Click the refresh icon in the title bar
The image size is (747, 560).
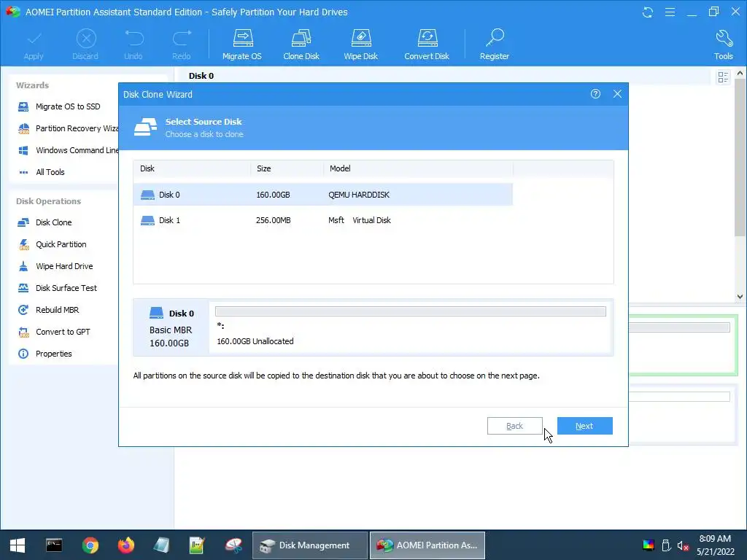(x=648, y=12)
